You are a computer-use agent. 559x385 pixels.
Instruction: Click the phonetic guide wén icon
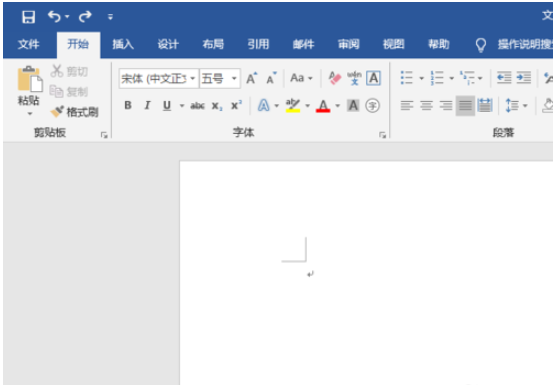point(354,78)
